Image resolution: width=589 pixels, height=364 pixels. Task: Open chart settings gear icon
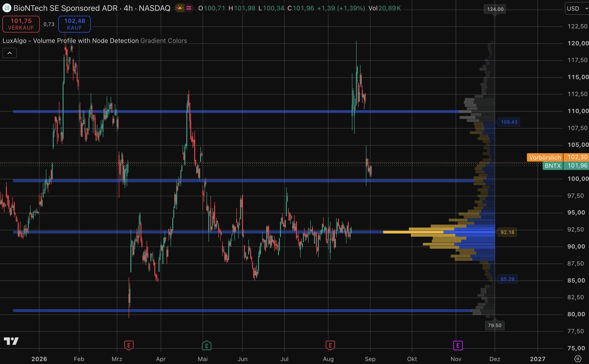coord(578,359)
